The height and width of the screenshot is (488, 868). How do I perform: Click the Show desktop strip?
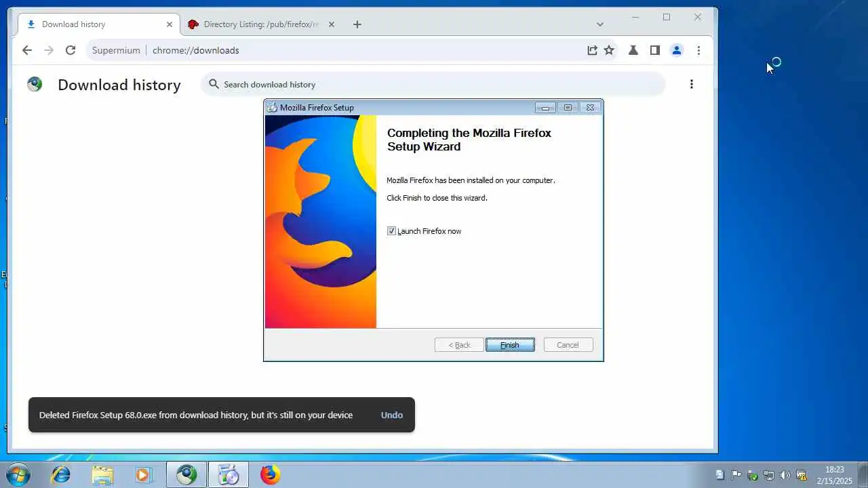863,475
